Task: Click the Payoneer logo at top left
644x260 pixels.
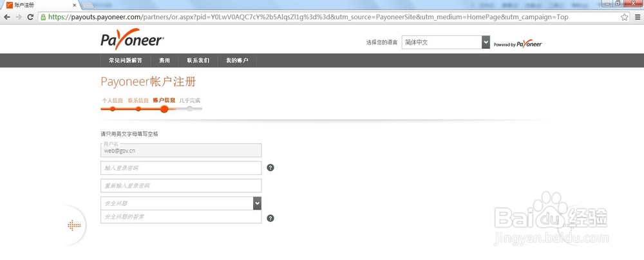Action: [x=132, y=39]
